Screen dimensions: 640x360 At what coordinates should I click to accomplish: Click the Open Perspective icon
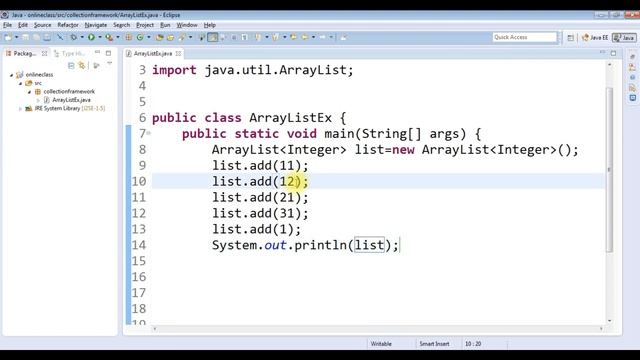coord(570,38)
